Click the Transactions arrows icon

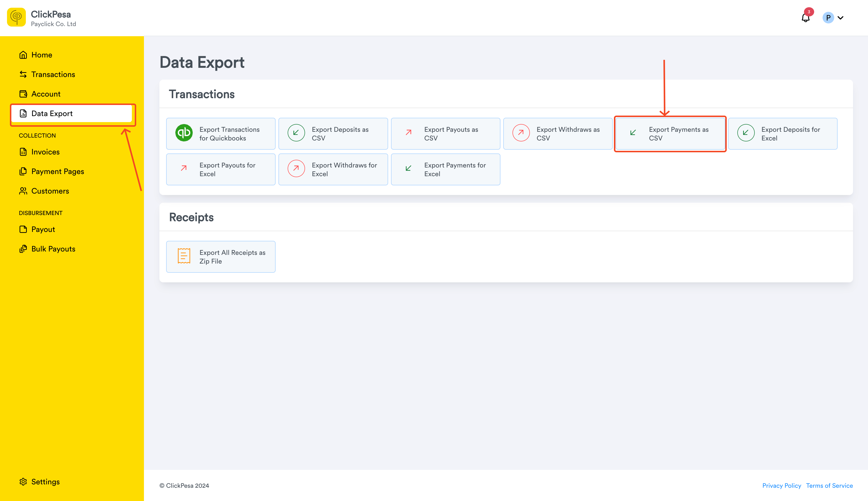tap(23, 75)
